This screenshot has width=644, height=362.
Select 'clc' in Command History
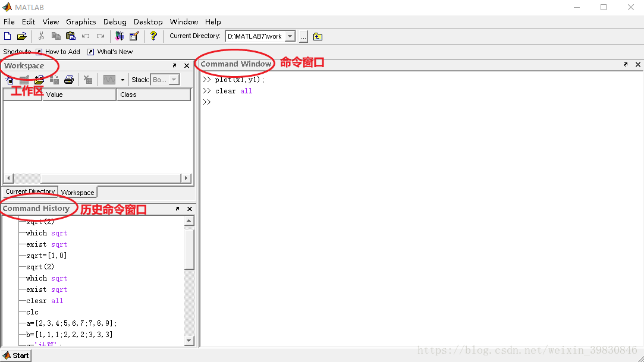[x=33, y=312]
